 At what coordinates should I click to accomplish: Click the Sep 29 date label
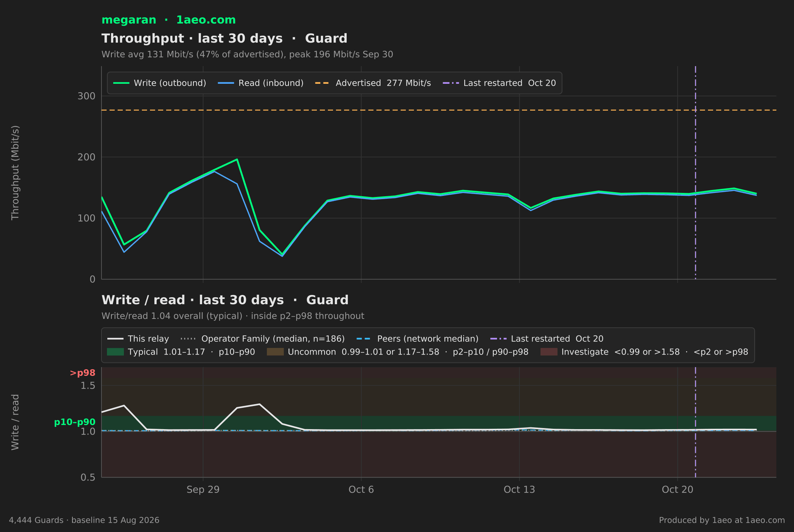[203, 490]
